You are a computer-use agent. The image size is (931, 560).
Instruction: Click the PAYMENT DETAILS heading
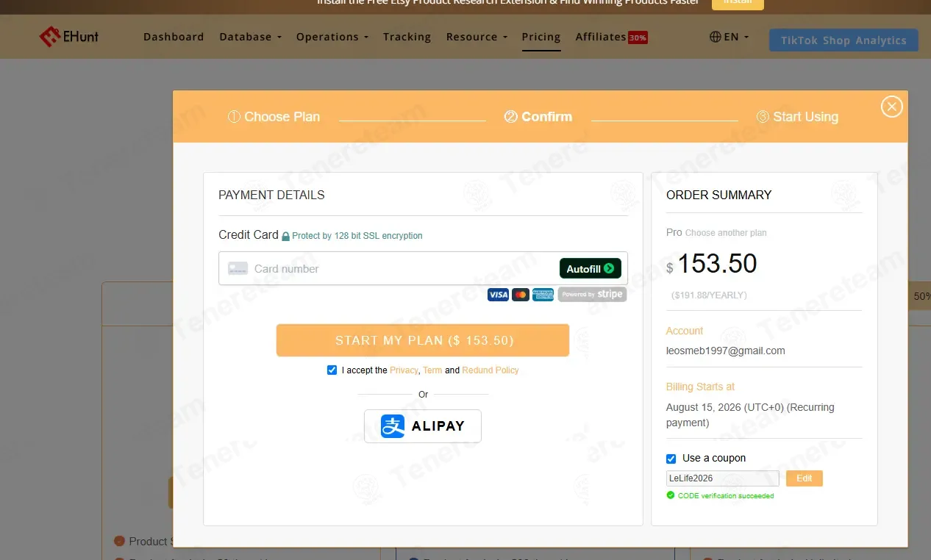click(271, 195)
